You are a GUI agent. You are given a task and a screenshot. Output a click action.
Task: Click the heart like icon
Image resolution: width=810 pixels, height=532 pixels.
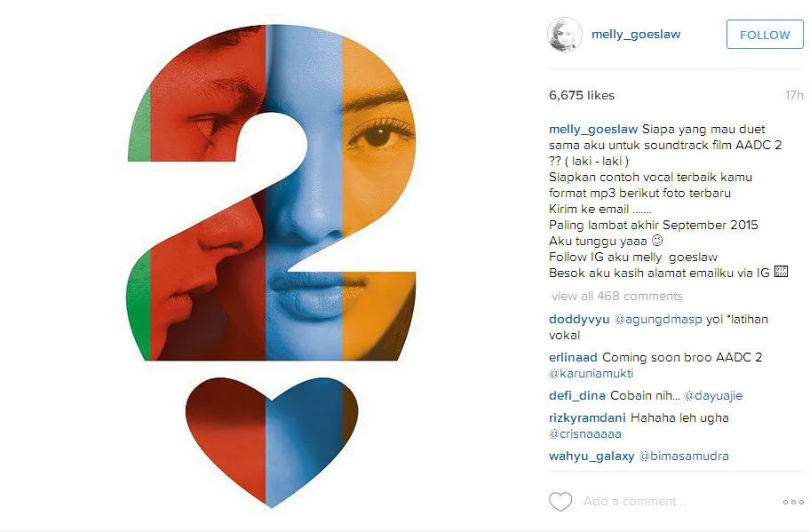560,502
